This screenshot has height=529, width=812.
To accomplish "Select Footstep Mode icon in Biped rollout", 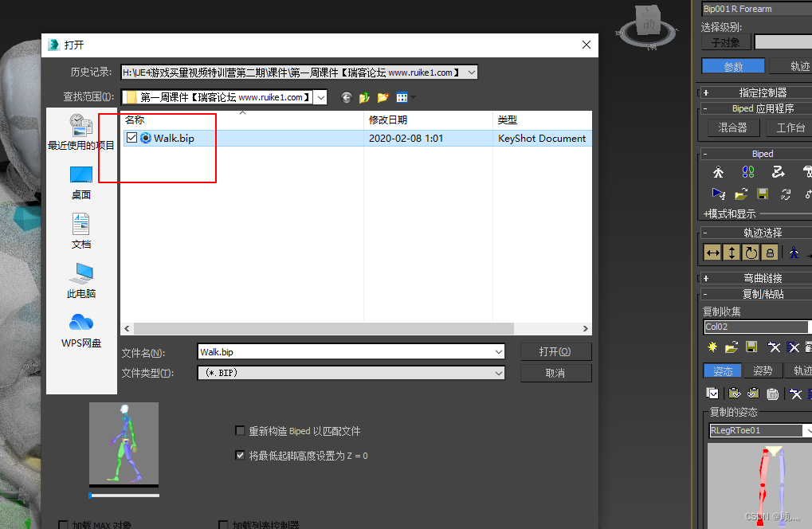I will pyautogui.click(x=747, y=172).
